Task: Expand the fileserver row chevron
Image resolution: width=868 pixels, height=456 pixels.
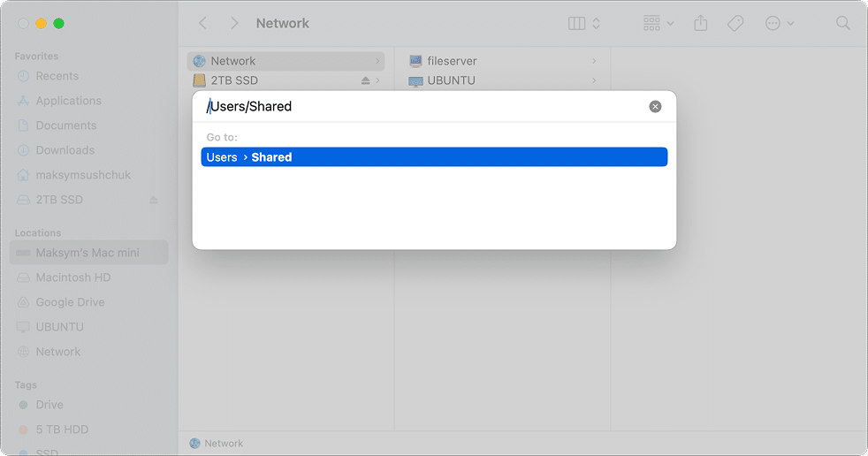Action: pos(594,61)
